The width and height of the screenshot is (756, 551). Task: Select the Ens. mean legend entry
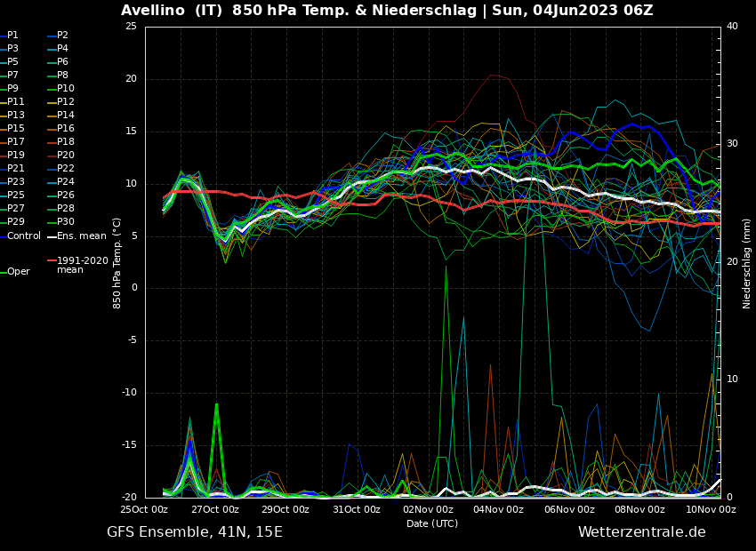click(81, 236)
